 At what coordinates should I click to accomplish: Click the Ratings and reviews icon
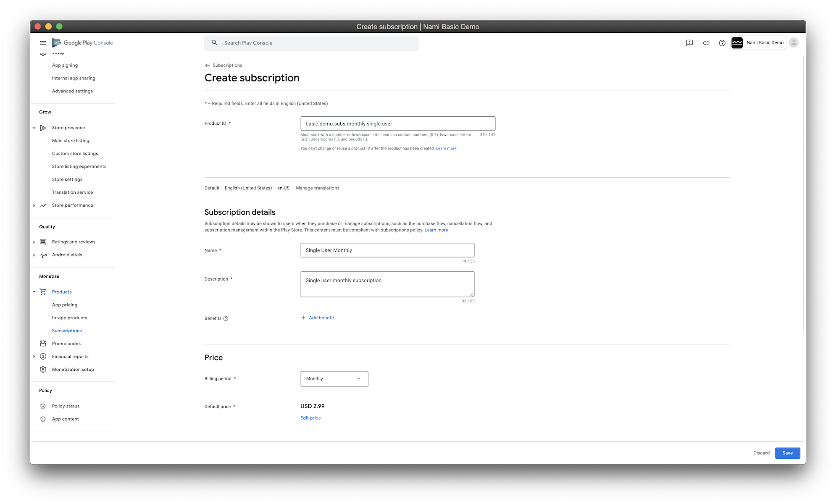tap(43, 242)
